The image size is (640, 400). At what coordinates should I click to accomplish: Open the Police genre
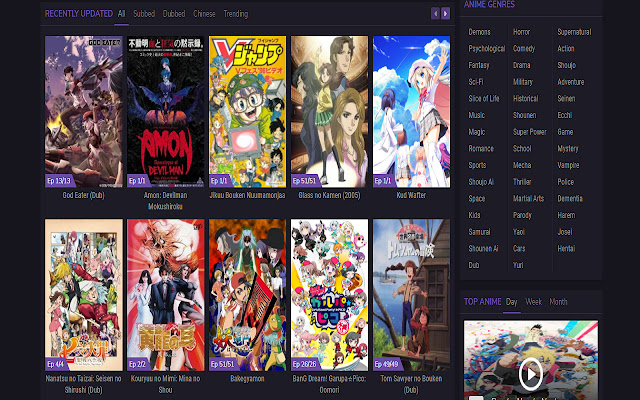tap(565, 182)
